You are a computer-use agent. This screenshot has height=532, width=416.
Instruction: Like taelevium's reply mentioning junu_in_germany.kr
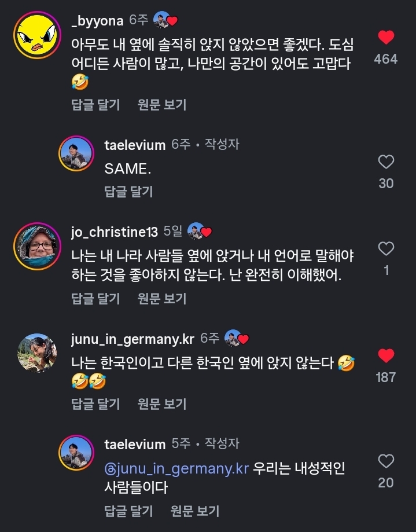385,461
